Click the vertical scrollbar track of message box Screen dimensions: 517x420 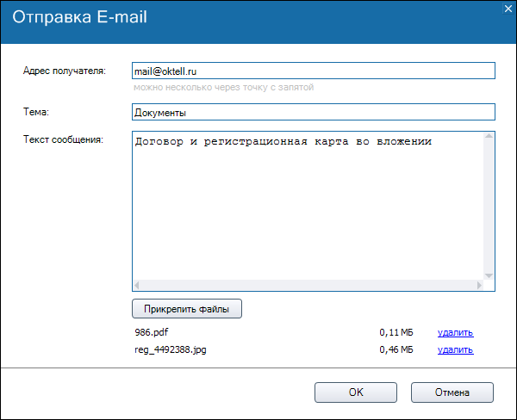489,205
